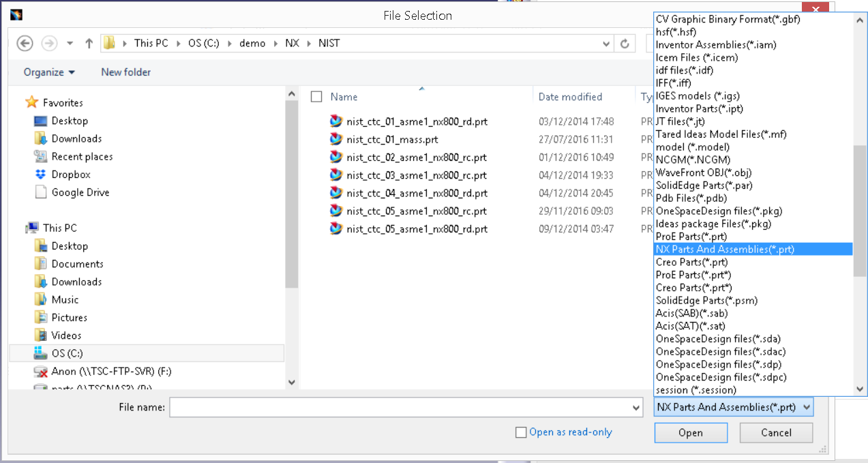
Task: Click the Pictures folder icon
Action: point(41,317)
